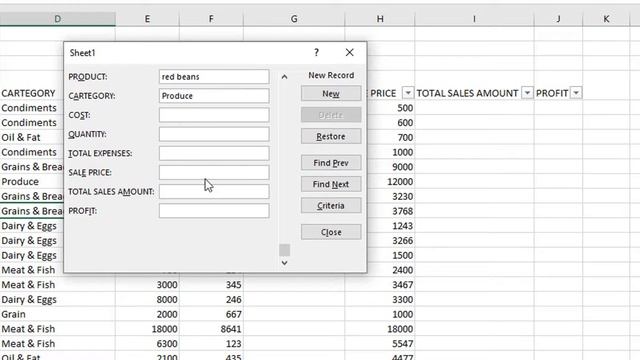This screenshot has height=360, width=640.
Task: Select the cell with value 3230
Action: click(x=391, y=196)
